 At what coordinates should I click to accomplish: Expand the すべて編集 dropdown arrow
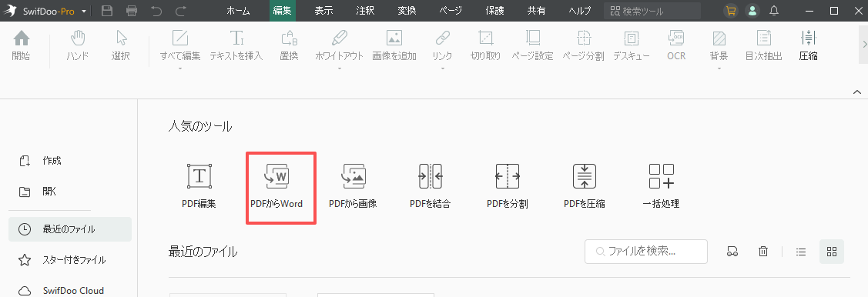click(x=180, y=68)
